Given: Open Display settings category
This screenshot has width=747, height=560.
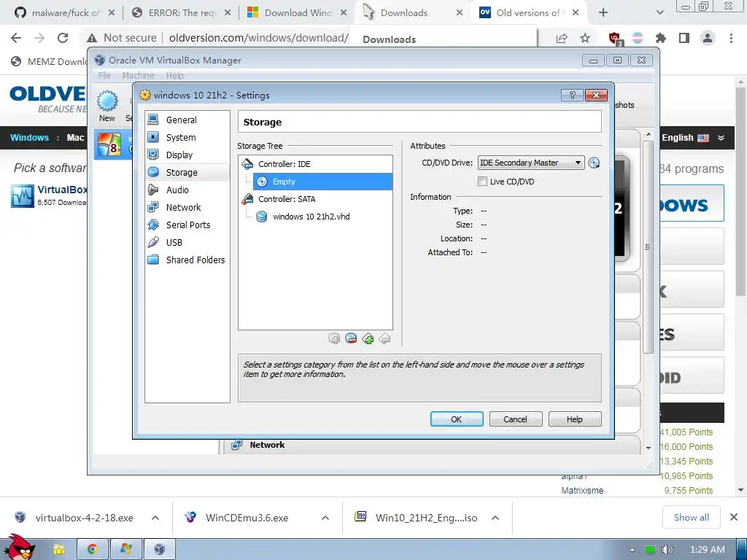Looking at the screenshot, I should (187, 155).
